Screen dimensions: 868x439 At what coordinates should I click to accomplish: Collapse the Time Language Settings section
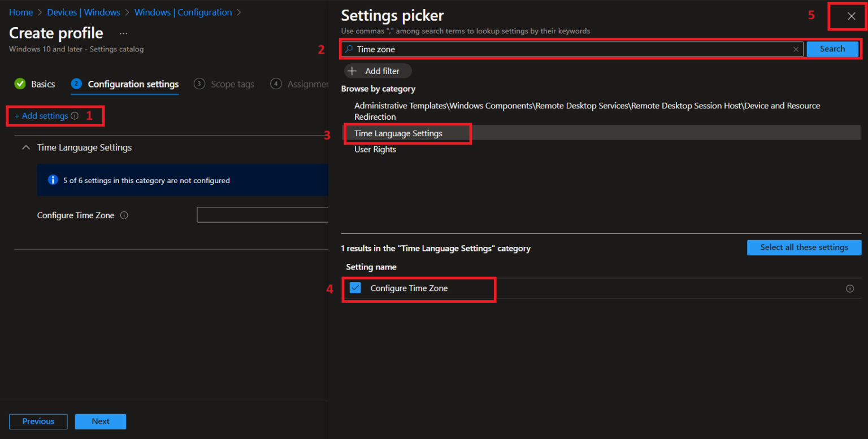click(x=25, y=147)
